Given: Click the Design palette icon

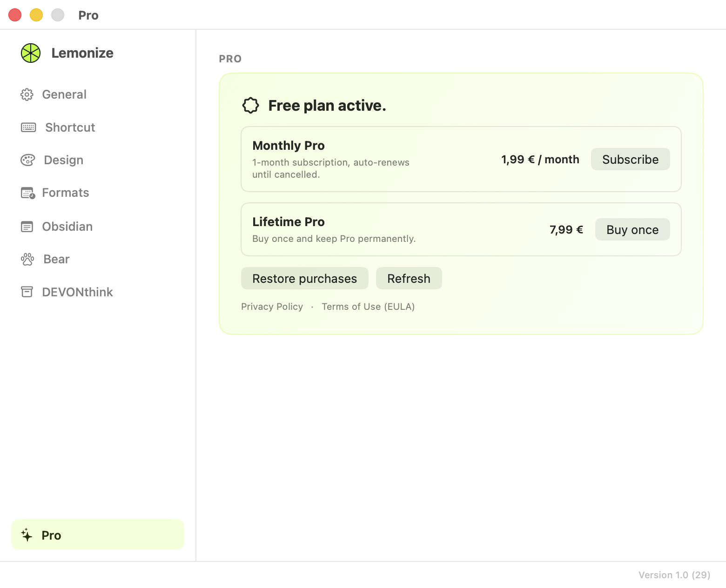Looking at the screenshot, I should 28,160.
